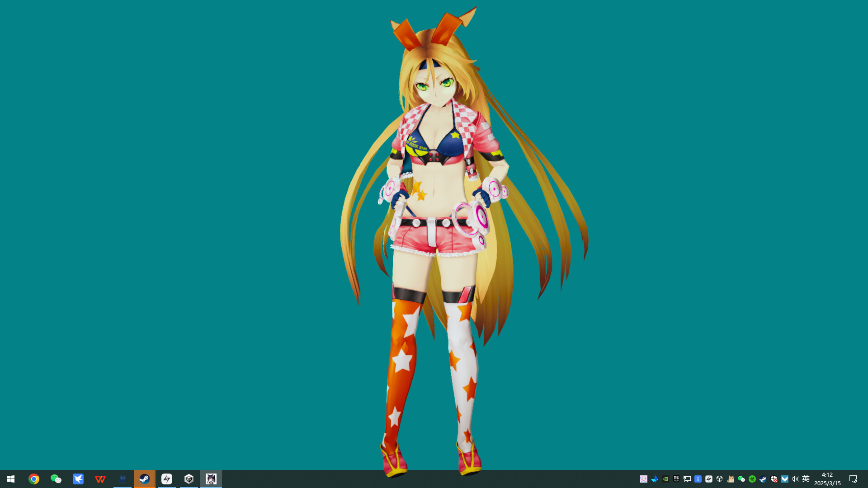The width and height of the screenshot is (868, 488).
Task: Open the Windows Start menu
Action: point(11,479)
